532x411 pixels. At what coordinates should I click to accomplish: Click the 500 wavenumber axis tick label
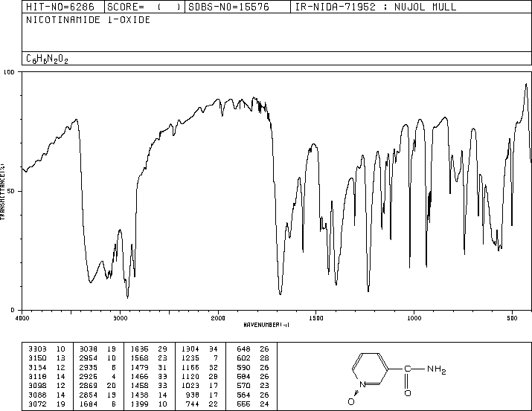pyautogui.click(x=512, y=318)
